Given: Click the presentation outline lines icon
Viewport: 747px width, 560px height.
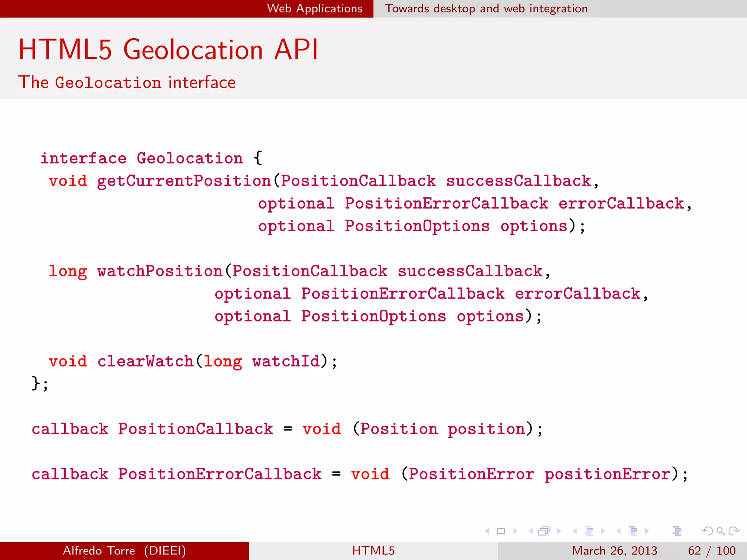Looking at the screenshot, I should (x=677, y=531).
